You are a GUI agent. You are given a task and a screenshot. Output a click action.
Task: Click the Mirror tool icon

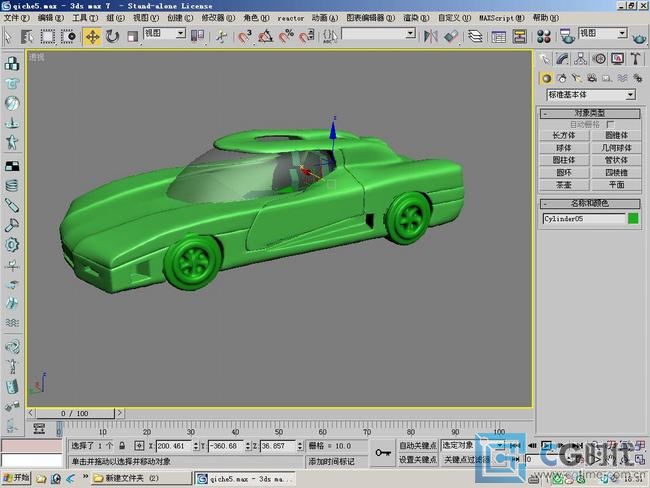click(x=430, y=36)
